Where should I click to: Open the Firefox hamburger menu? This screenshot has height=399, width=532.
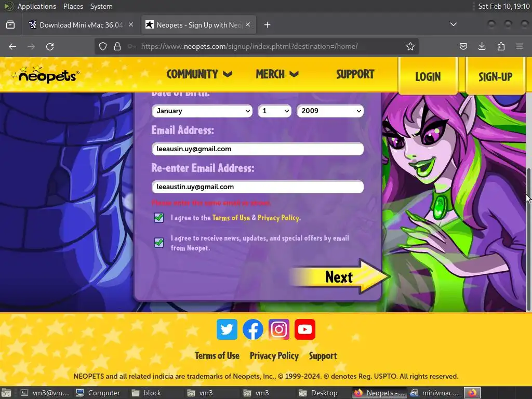click(520, 46)
